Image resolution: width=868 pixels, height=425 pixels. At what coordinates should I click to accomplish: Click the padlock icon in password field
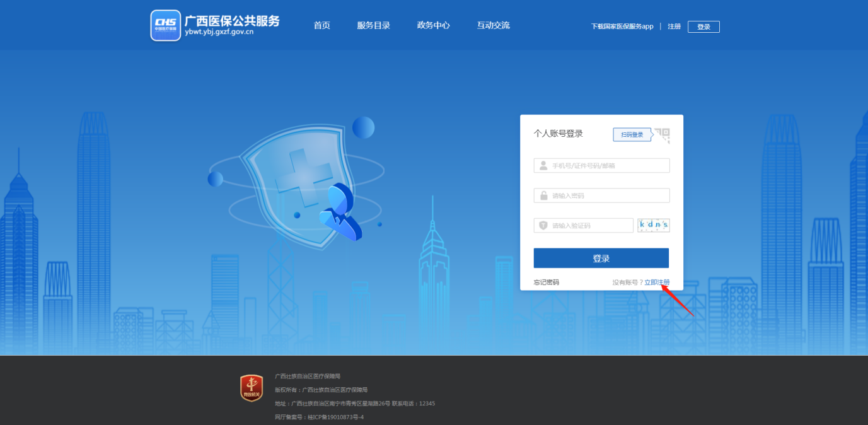543,195
